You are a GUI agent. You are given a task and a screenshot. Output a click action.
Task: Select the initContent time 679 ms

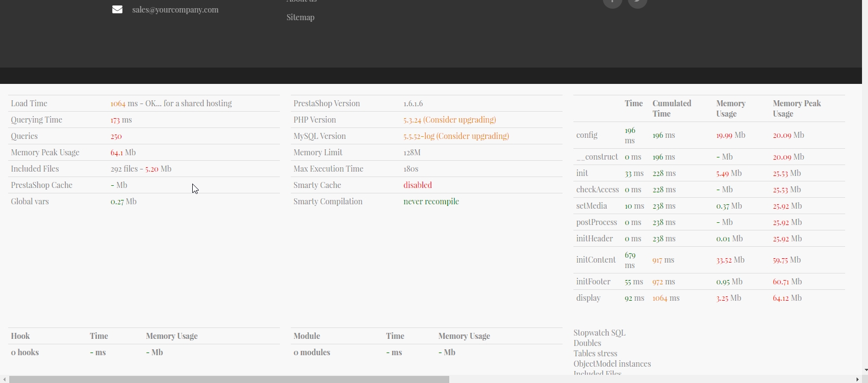coord(630,260)
